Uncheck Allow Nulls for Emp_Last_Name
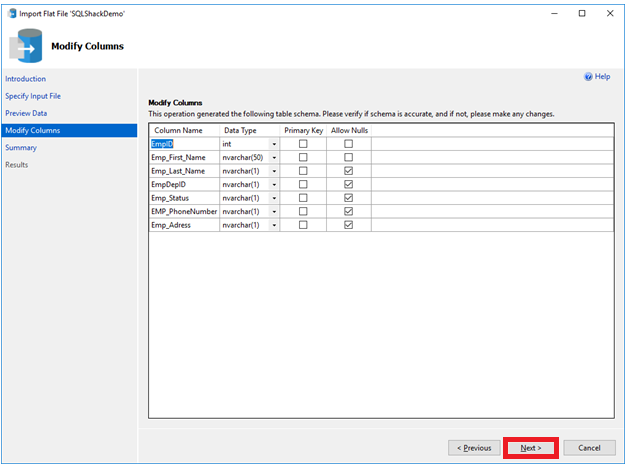This screenshot has width=627, height=468. point(349,171)
